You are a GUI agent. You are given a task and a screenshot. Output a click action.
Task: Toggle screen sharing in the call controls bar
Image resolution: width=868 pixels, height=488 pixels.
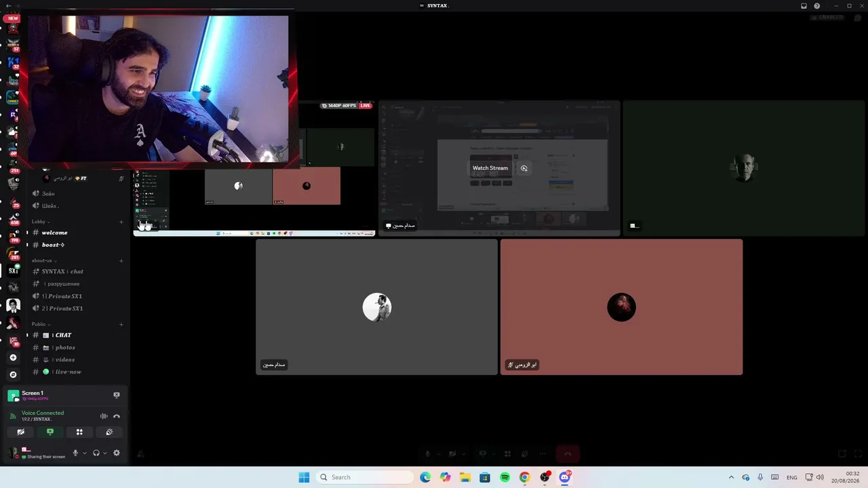[483, 453]
